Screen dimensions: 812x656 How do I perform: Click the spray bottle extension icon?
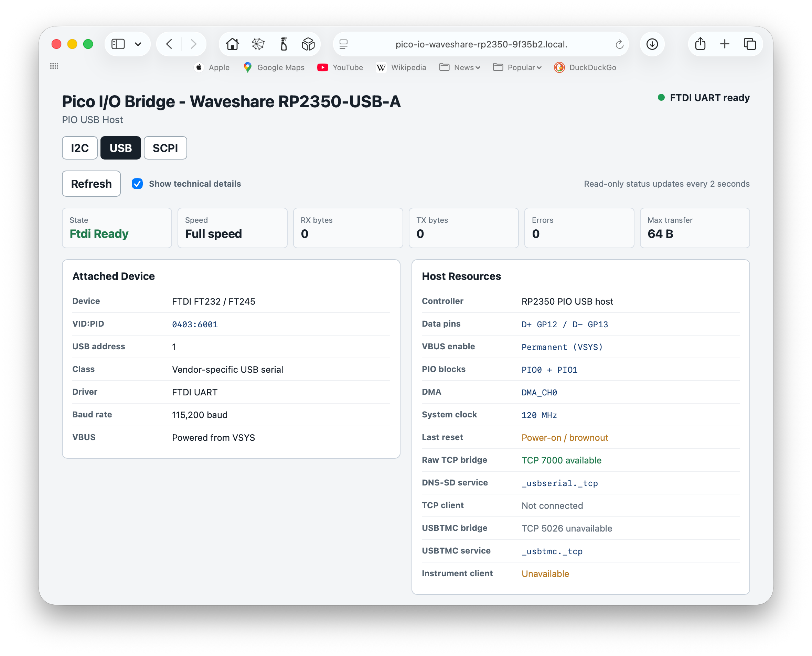click(284, 44)
